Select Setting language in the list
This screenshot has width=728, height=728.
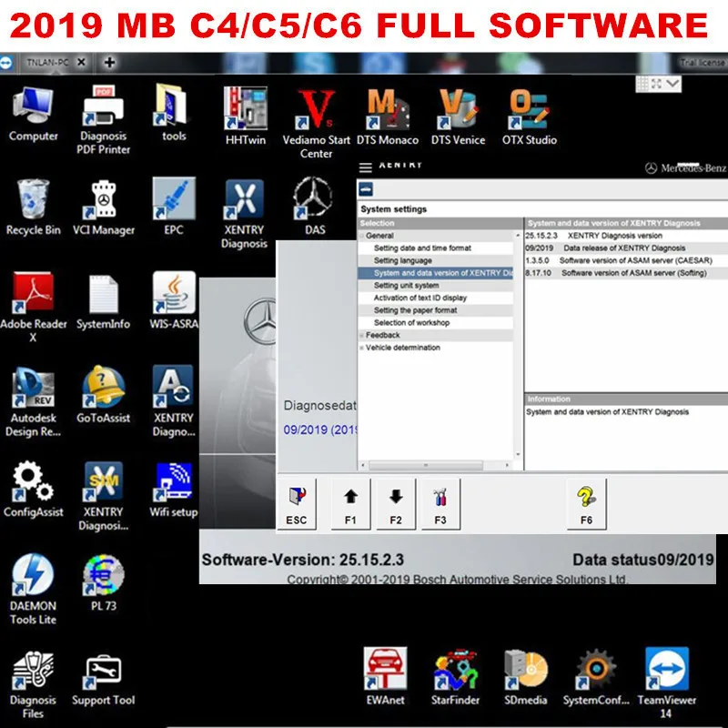pyautogui.click(x=402, y=260)
